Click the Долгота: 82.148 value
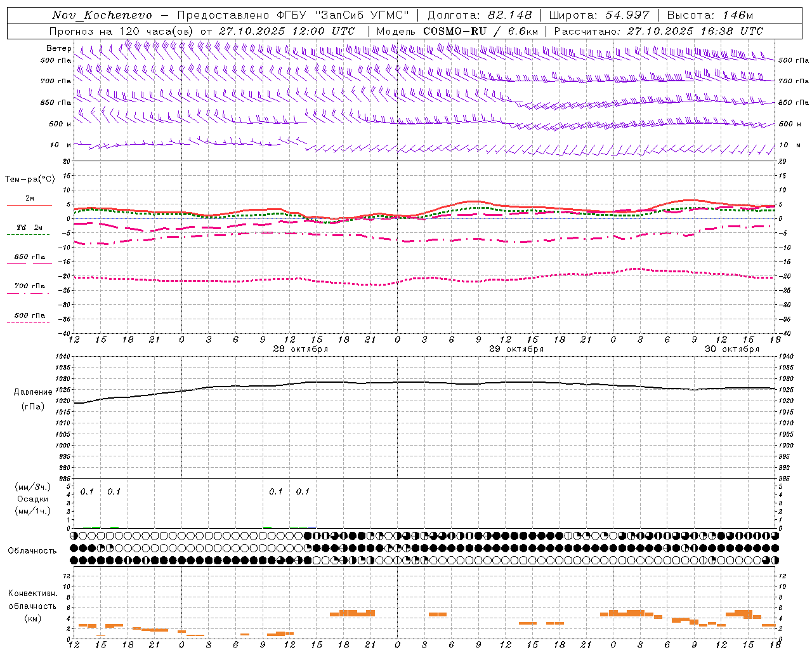 pyautogui.click(x=480, y=15)
